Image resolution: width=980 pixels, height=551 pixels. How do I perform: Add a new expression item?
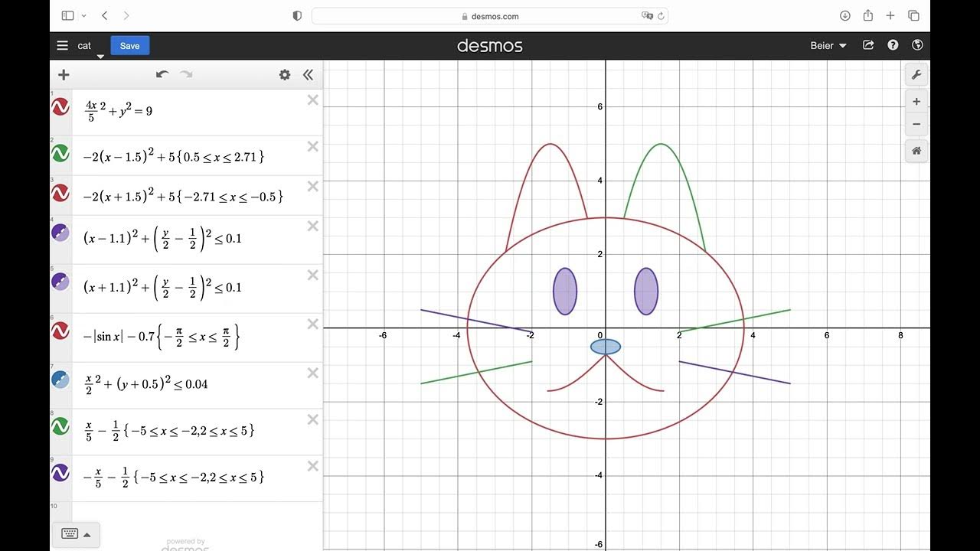[x=64, y=74]
